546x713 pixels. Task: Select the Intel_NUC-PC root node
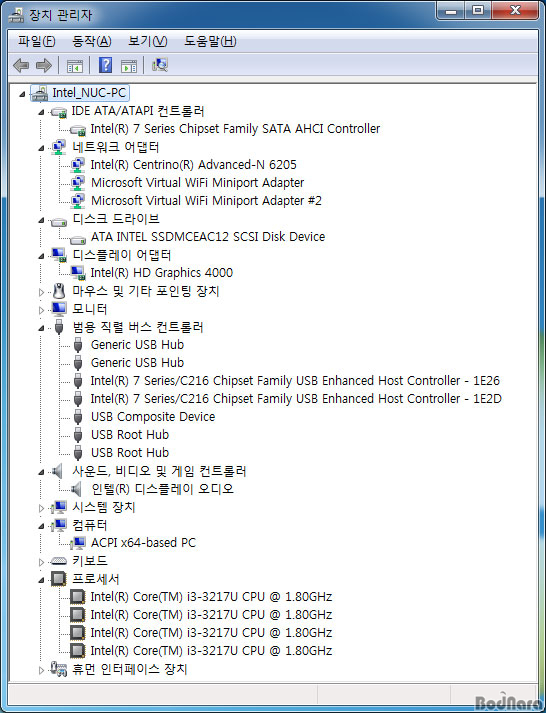pyautogui.click(x=89, y=93)
